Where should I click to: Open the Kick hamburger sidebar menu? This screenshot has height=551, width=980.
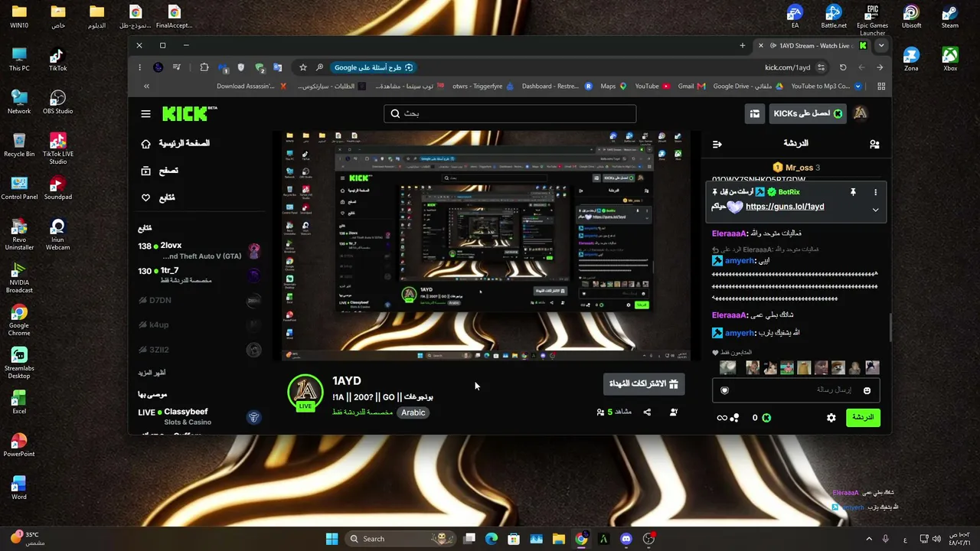[145, 114]
